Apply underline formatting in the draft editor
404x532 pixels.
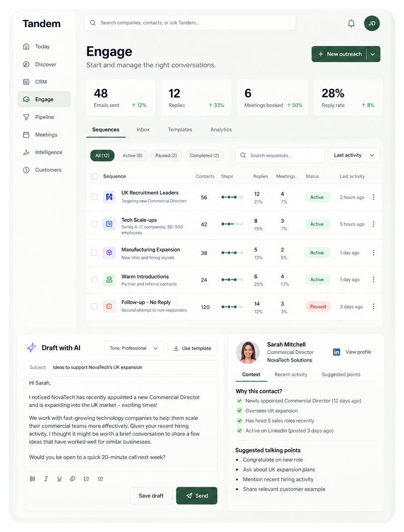(59, 479)
